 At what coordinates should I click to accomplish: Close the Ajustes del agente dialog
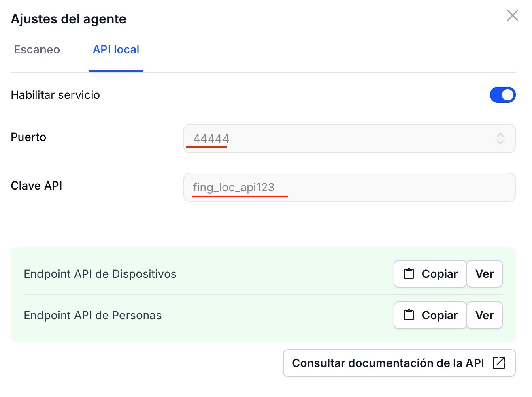coord(512,16)
